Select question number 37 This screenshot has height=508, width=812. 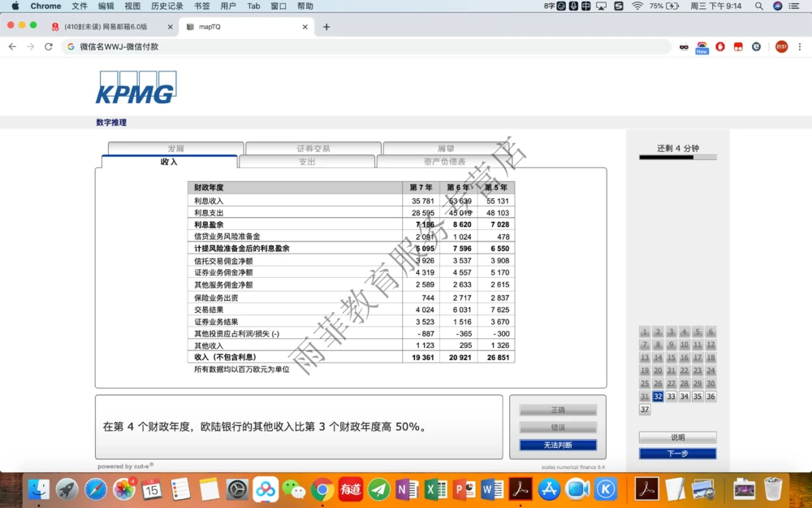pyautogui.click(x=644, y=409)
